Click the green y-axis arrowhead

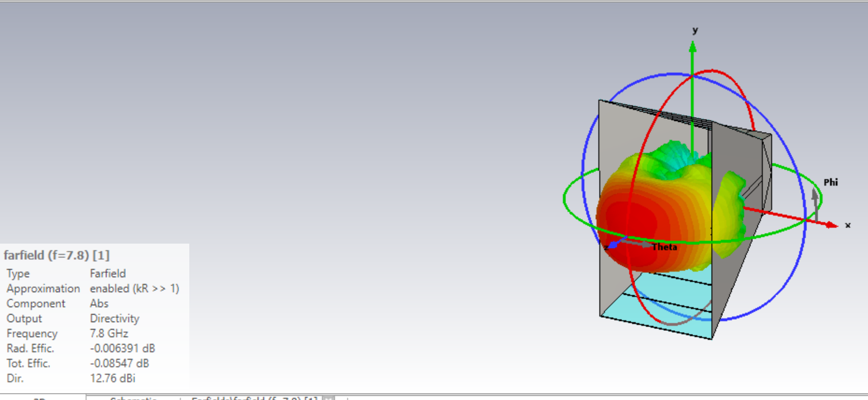tap(692, 45)
